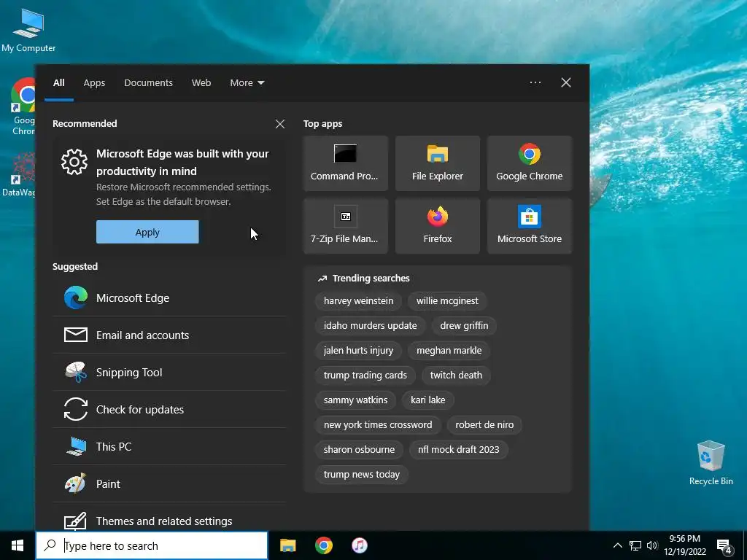The image size is (747, 560).
Task: Search trending 'sammy watkins'
Action: tap(356, 400)
